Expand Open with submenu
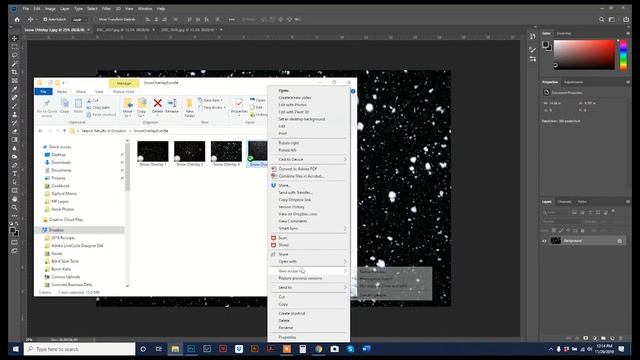640x360 pixels. [309, 261]
